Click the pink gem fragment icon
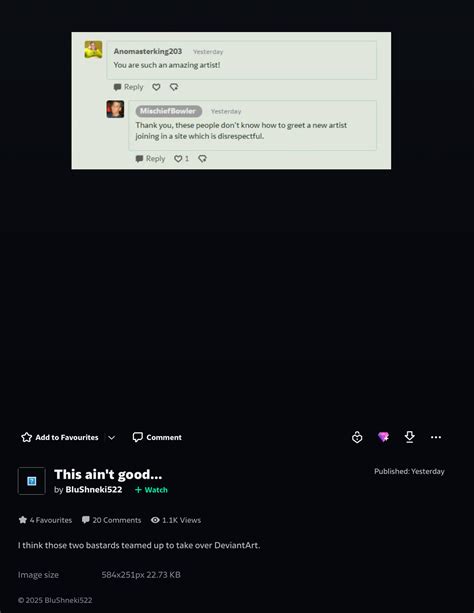The image size is (474, 613). [x=383, y=437]
